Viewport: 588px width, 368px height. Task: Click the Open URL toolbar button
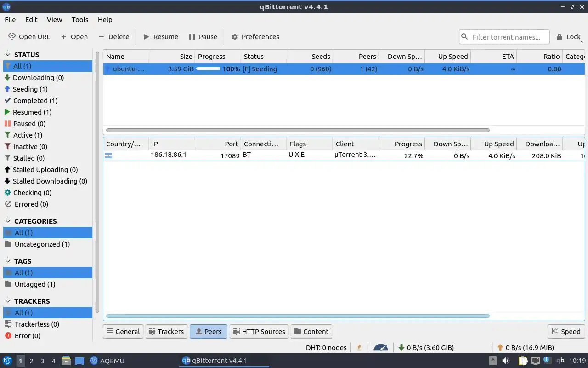coord(29,37)
